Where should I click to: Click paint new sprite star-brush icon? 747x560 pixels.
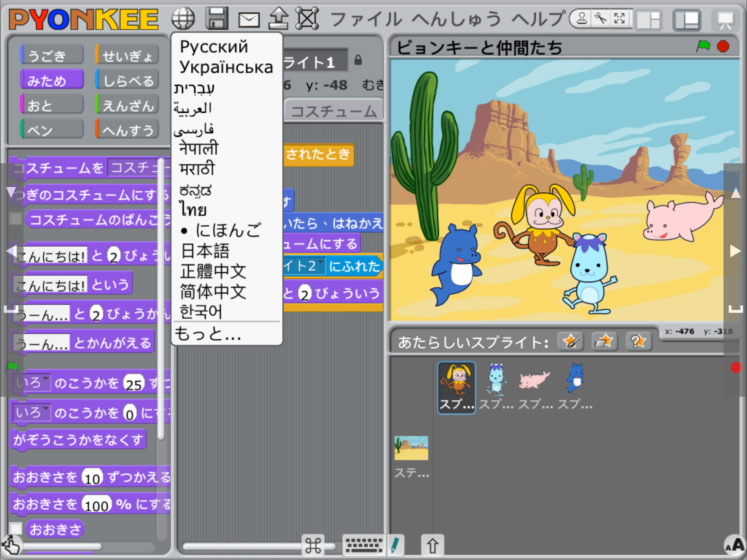point(570,342)
